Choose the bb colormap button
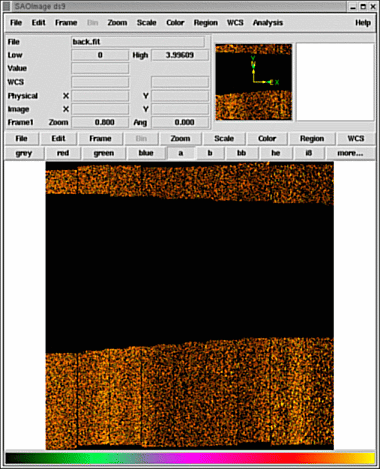Screen dimensions: 380x469 pyautogui.click(x=241, y=153)
